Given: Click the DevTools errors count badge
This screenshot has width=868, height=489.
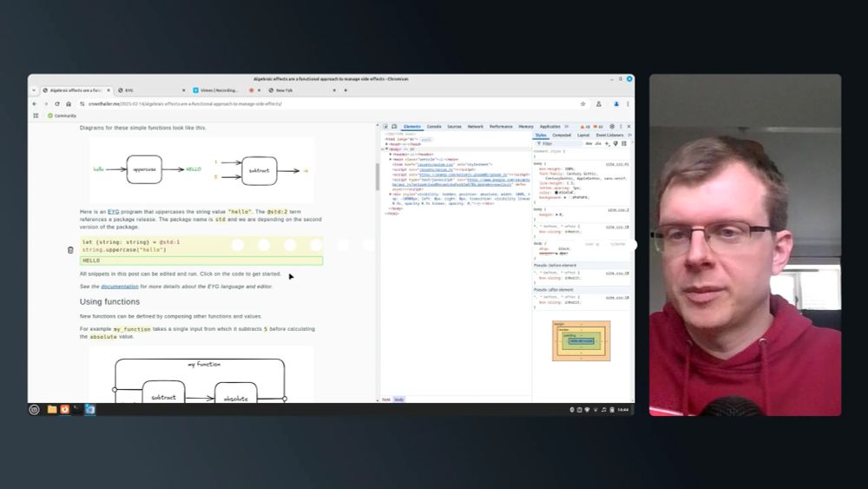Looking at the screenshot, I should tap(598, 127).
